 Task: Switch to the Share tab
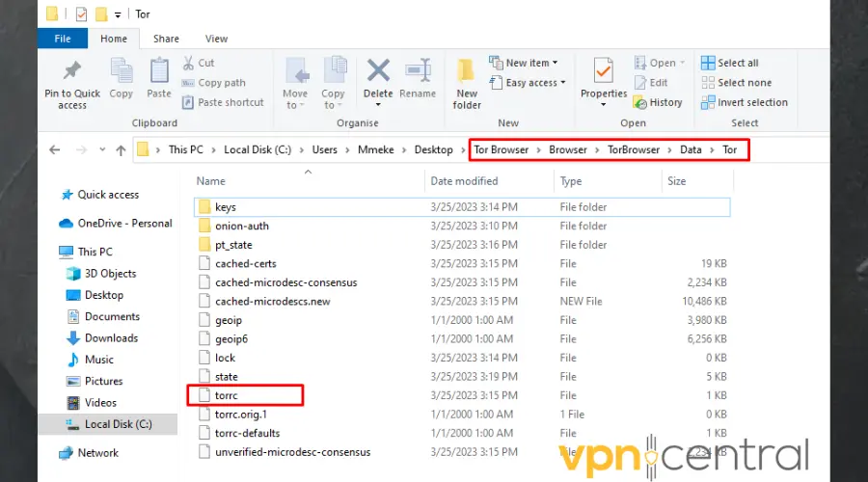tap(166, 39)
